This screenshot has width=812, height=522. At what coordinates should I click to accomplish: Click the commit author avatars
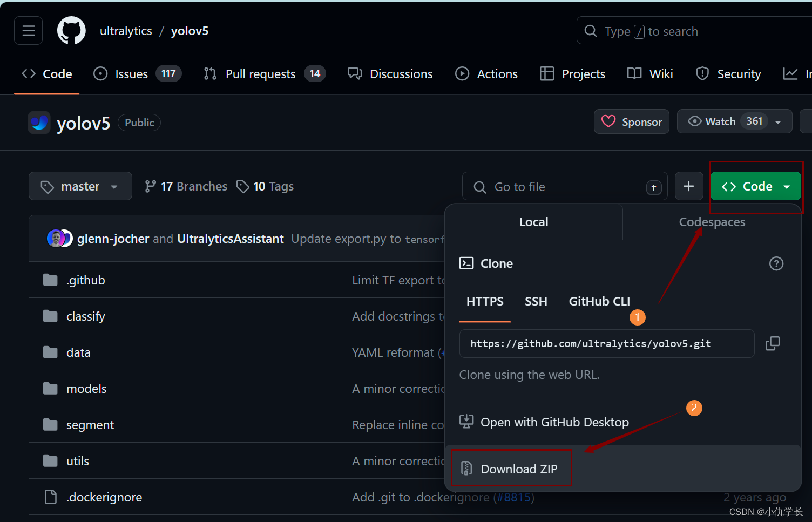59,238
